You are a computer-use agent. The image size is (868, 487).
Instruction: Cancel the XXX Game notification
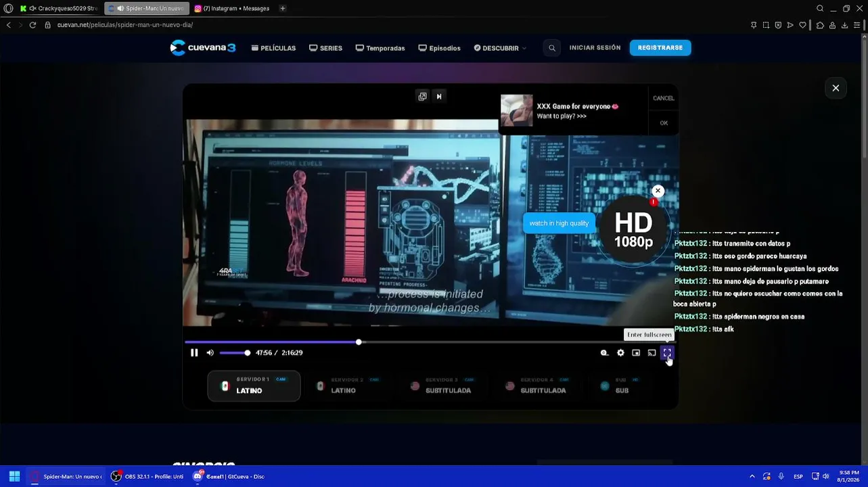[x=664, y=98]
